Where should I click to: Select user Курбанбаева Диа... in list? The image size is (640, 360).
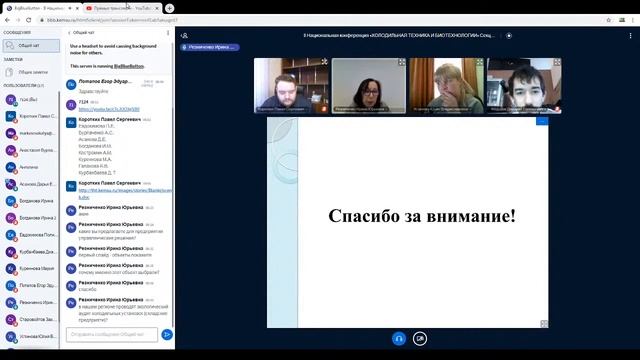(31, 252)
